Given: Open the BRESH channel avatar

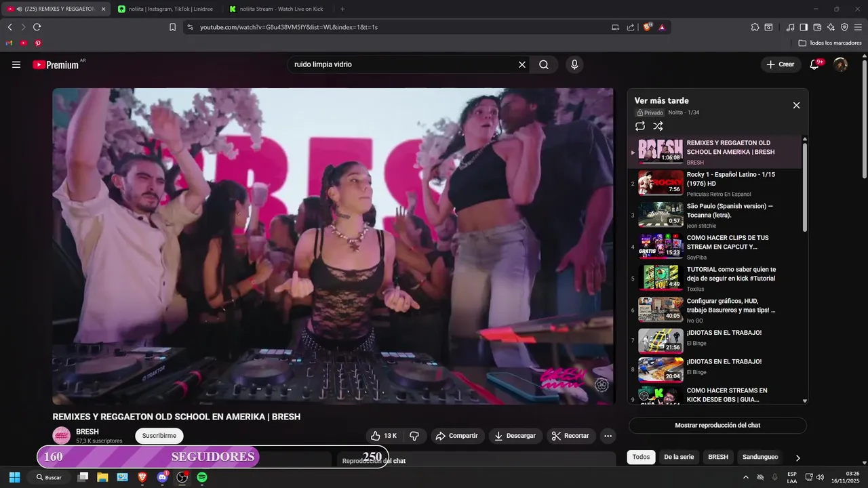Looking at the screenshot, I should pyautogui.click(x=62, y=436).
